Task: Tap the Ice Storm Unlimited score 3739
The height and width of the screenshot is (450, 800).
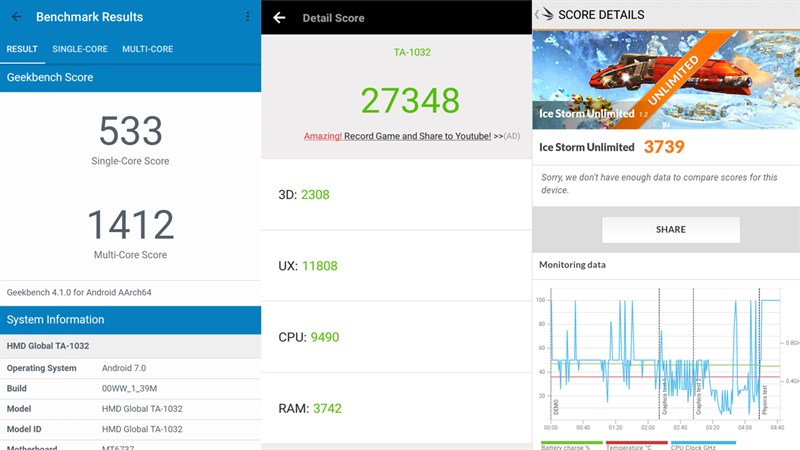Action: coord(664,147)
